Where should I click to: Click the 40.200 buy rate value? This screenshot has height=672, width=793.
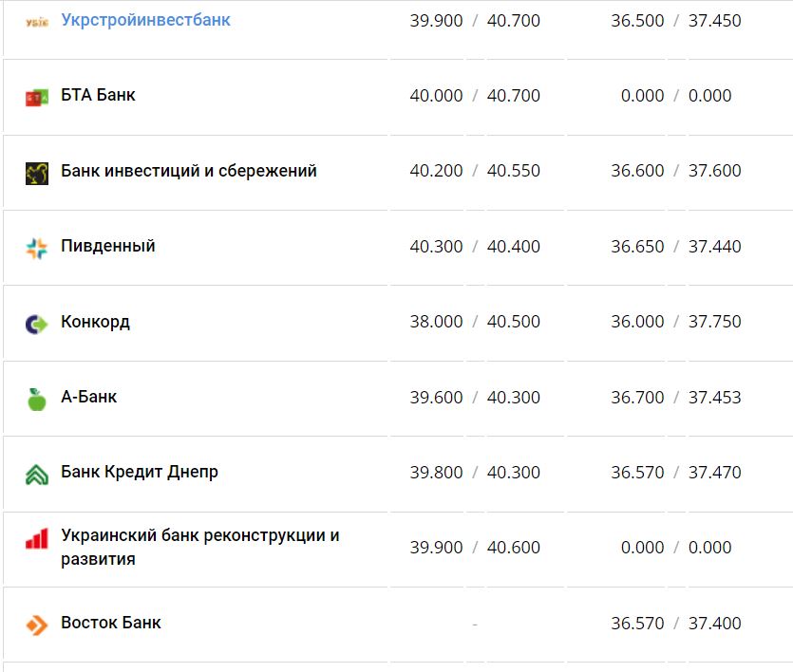tap(435, 170)
